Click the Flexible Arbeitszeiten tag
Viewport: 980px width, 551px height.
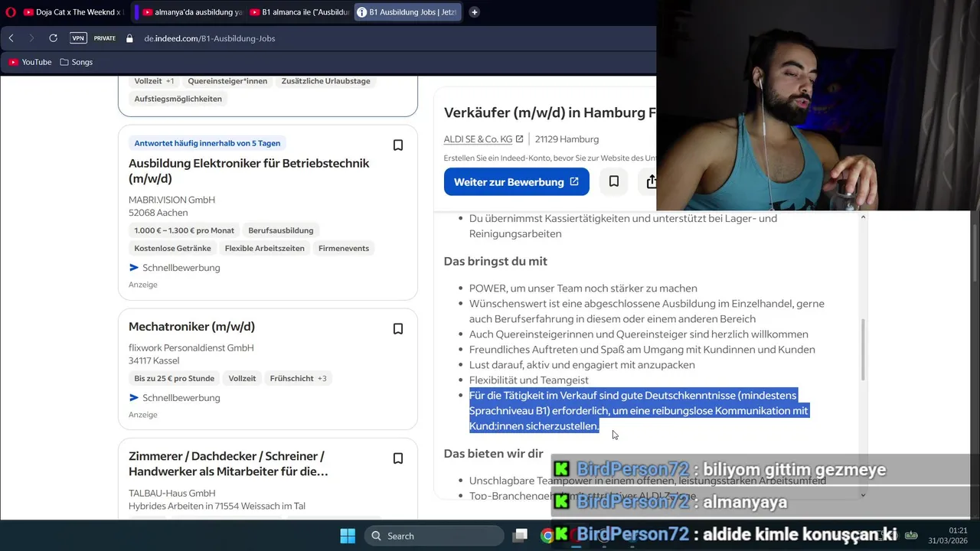click(x=265, y=248)
